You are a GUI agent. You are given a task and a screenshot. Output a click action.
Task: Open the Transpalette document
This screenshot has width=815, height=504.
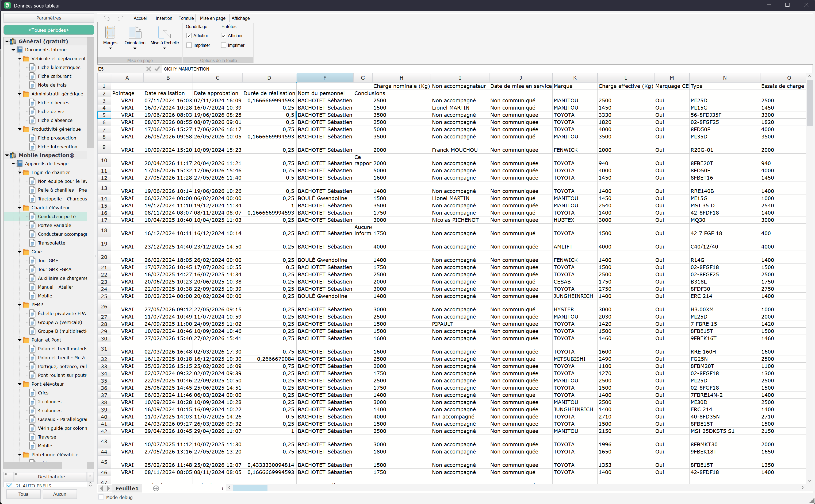pos(51,243)
